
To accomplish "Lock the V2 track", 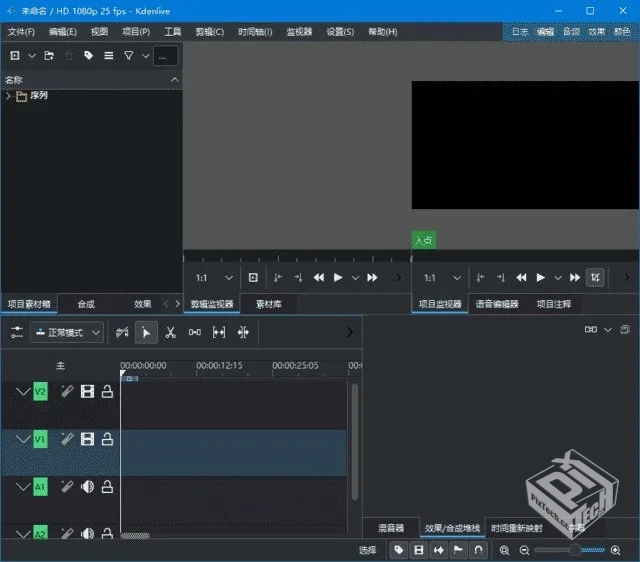I will click(107, 391).
